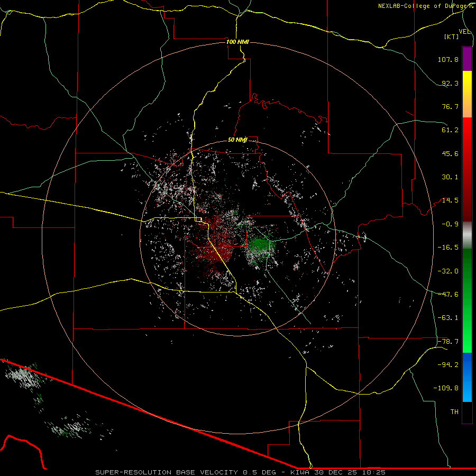Click the -32.0 velocity scale value
This screenshot has width=476, height=476.
(x=448, y=271)
